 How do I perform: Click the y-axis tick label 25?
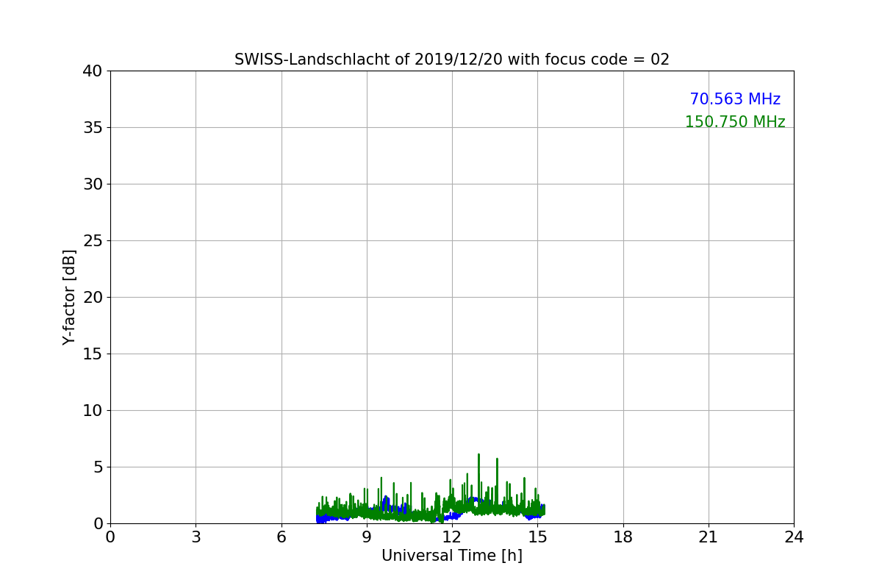[92, 241]
